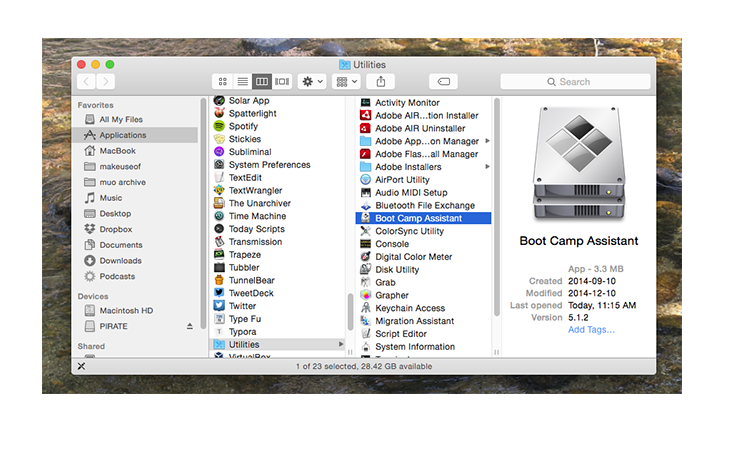Select Grapher utility
746x451 pixels.
[392, 295]
